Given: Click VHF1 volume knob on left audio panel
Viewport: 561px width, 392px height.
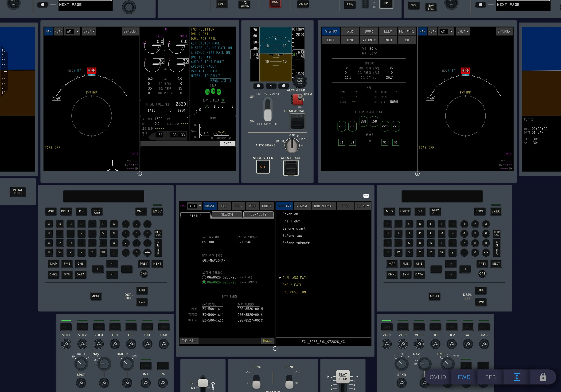Looking at the screenshot, I should click(x=66, y=344).
